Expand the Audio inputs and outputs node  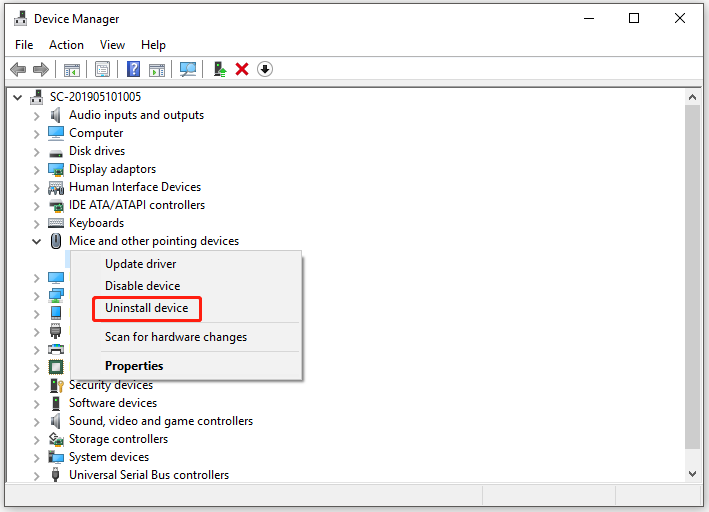pos(37,115)
